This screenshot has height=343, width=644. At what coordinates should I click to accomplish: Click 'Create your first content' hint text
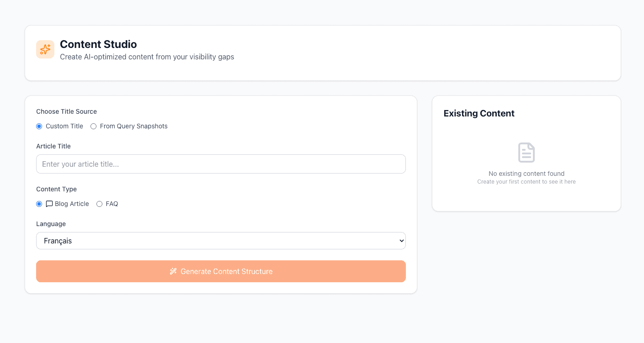(x=526, y=182)
